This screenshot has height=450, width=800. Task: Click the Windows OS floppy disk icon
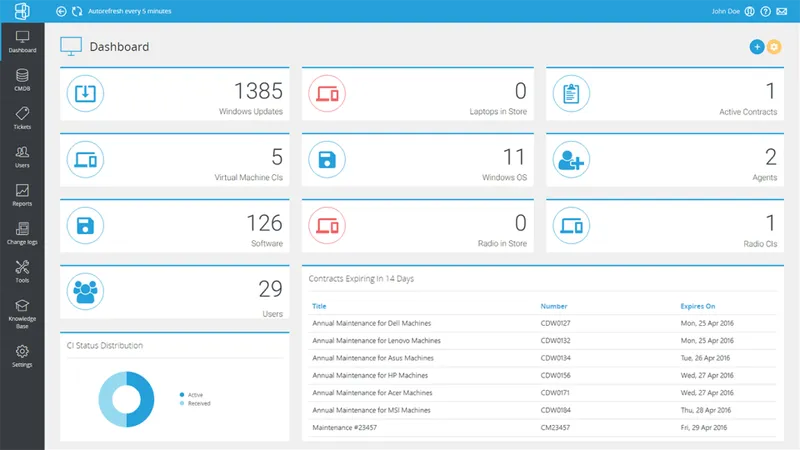(x=327, y=160)
